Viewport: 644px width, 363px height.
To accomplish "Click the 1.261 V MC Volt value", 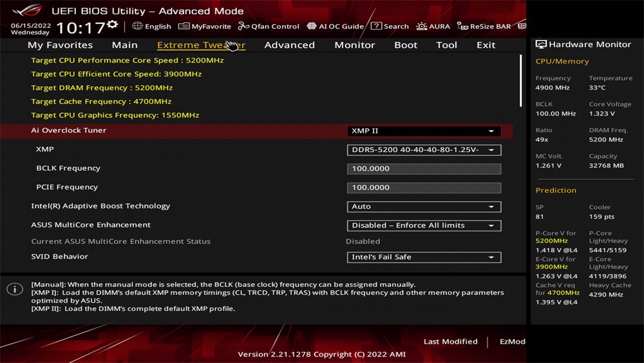I will (548, 165).
